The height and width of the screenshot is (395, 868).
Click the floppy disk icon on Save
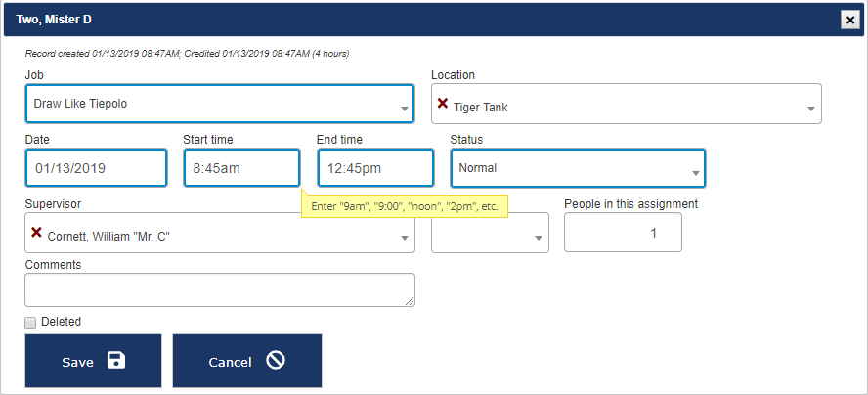coord(116,361)
